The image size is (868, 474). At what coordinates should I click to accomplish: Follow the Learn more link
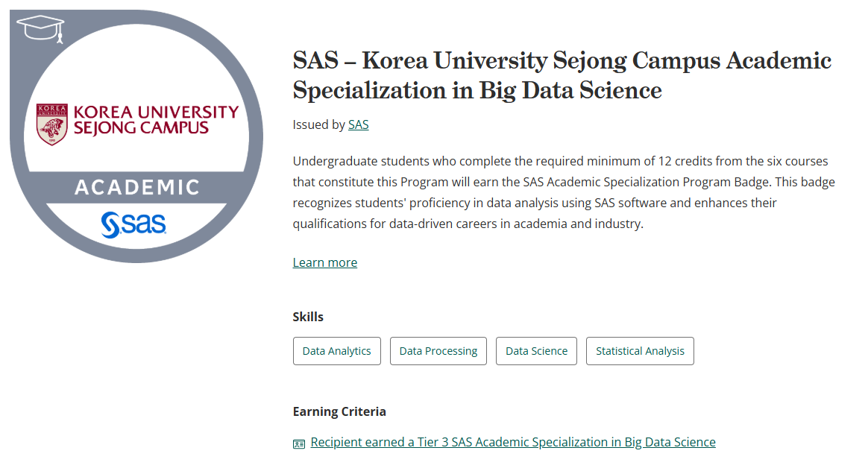pyautogui.click(x=324, y=262)
